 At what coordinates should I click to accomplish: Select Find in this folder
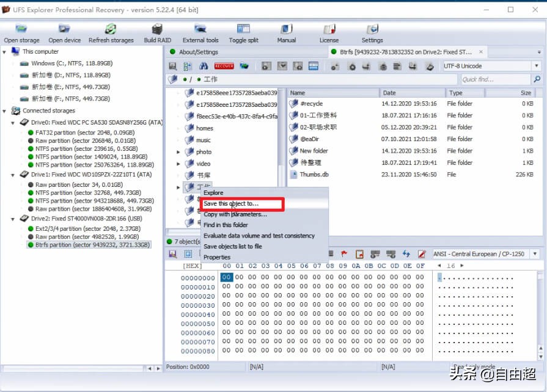(226, 225)
